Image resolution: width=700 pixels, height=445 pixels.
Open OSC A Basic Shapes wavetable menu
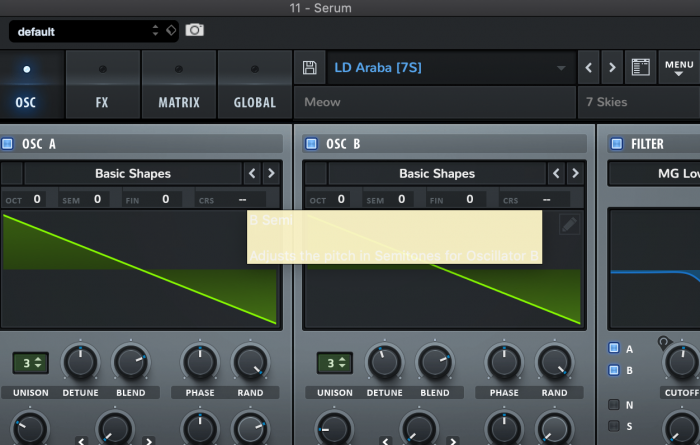click(133, 173)
